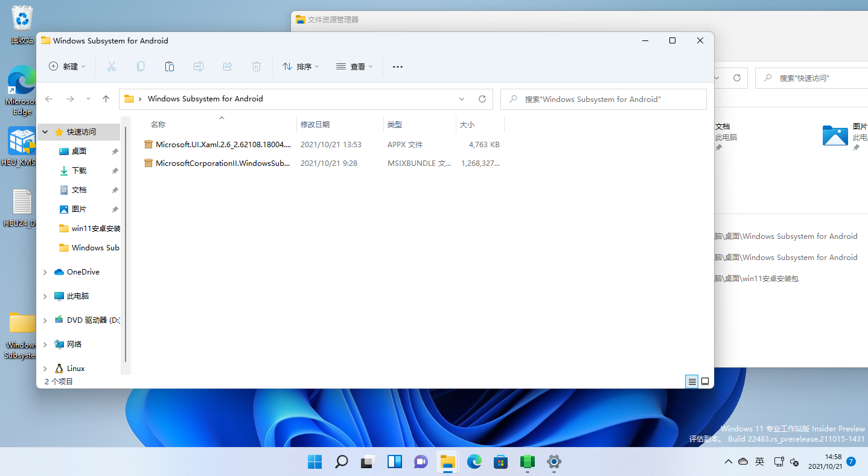Open win11安卓安装 folder in navigation pane

(x=90, y=228)
